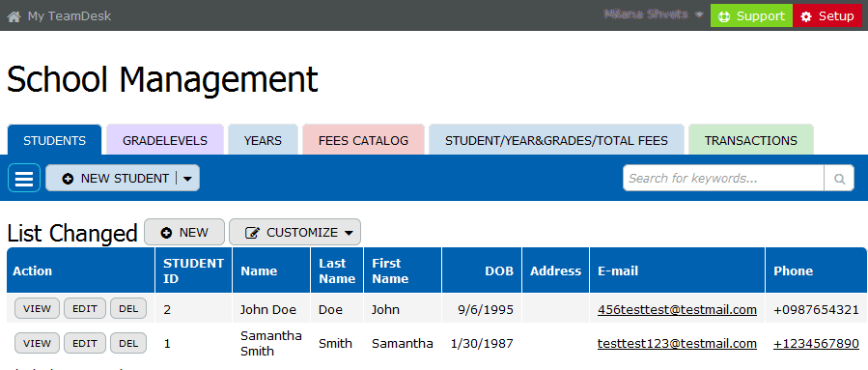Open My TeamDesk link

[x=70, y=16]
